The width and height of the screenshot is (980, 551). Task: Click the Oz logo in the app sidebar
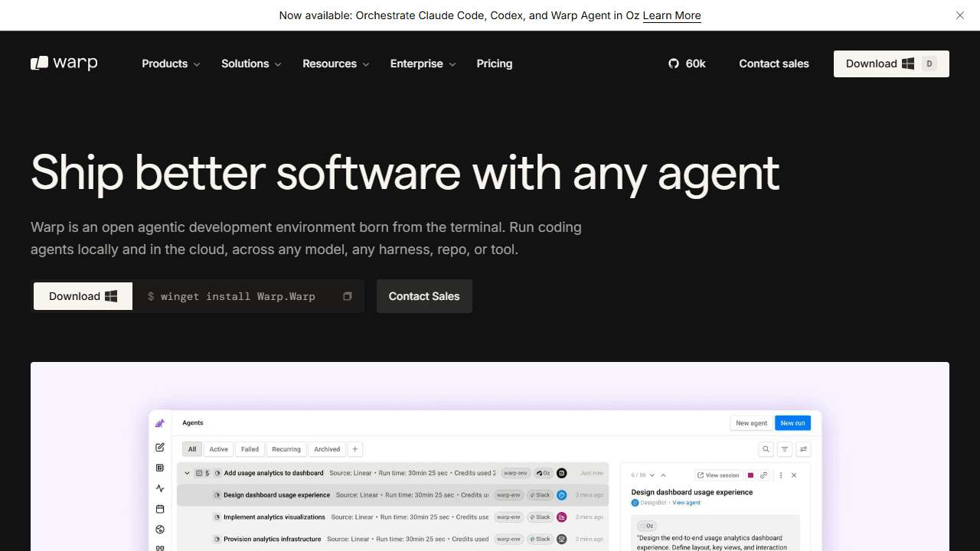click(160, 423)
